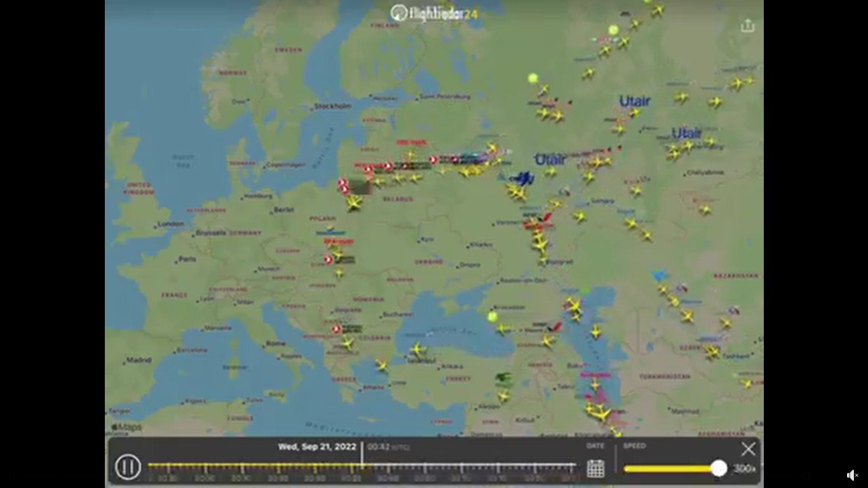Viewport: 868px width, 488px height.
Task: Click the Chelyabinsk city label
Action: click(705, 172)
